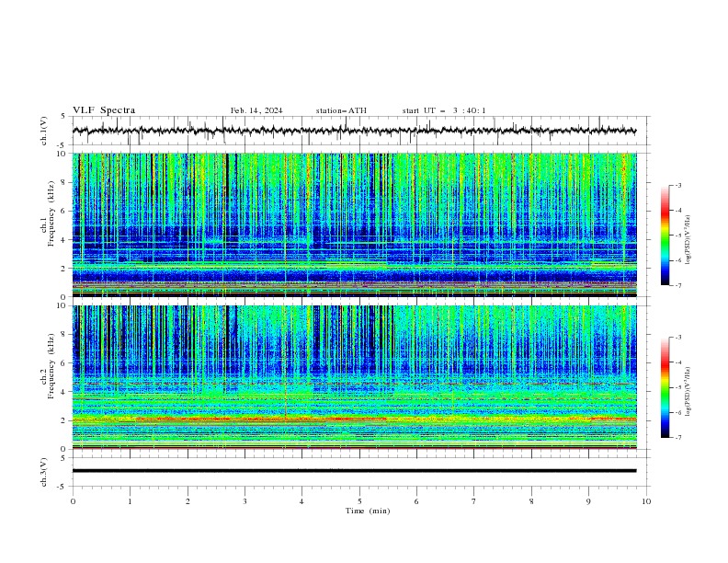
Task: Click the "-3" label on ch.1 color scale
Action: point(677,185)
